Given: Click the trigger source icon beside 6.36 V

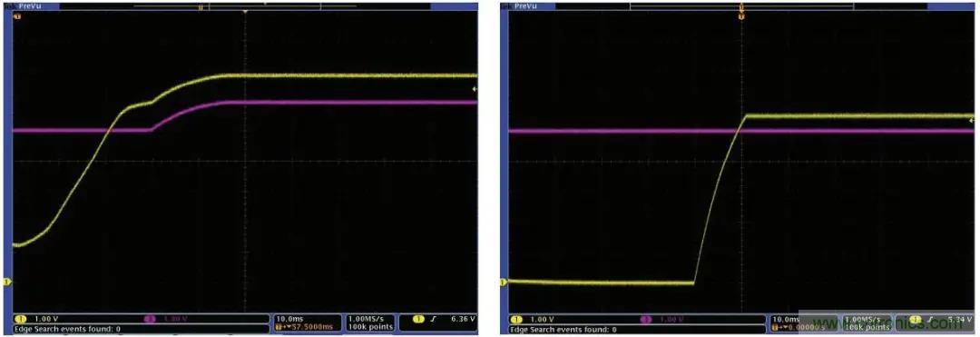Looking at the screenshot, I should pos(419,318).
